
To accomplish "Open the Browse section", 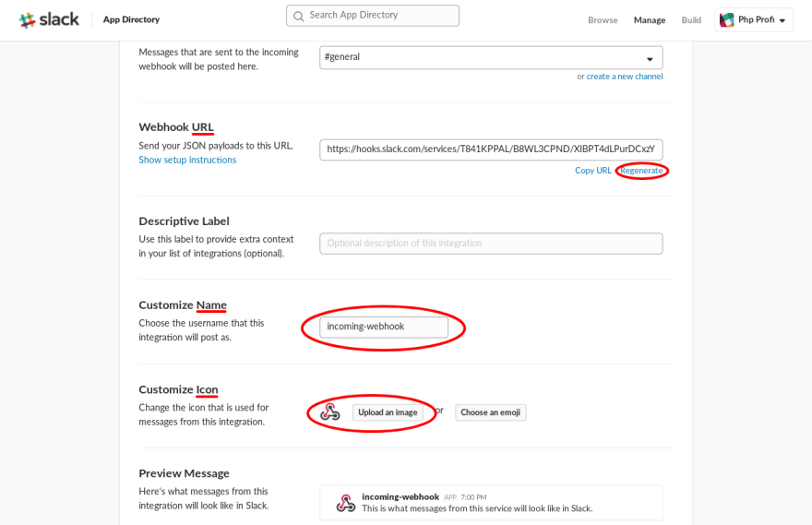I will click(x=603, y=20).
